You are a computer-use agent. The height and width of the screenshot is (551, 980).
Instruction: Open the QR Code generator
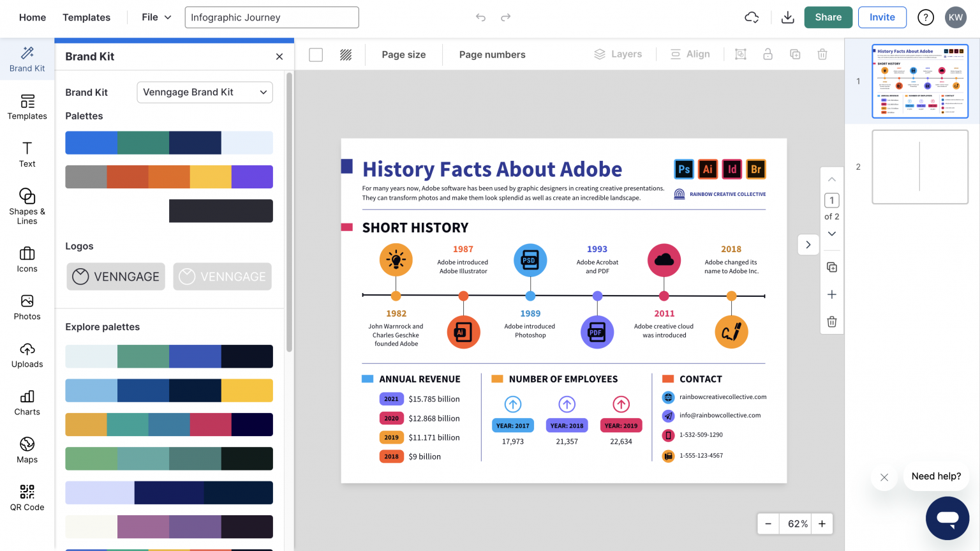pyautogui.click(x=27, y=498)
